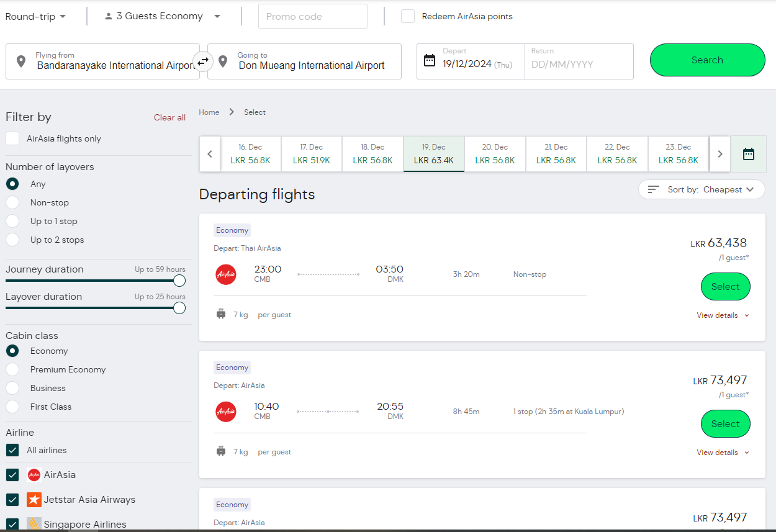The height and width of the screenshot is (532, 776).
Task: Uncheck All airlines checkbox
Action: point(12,450)
